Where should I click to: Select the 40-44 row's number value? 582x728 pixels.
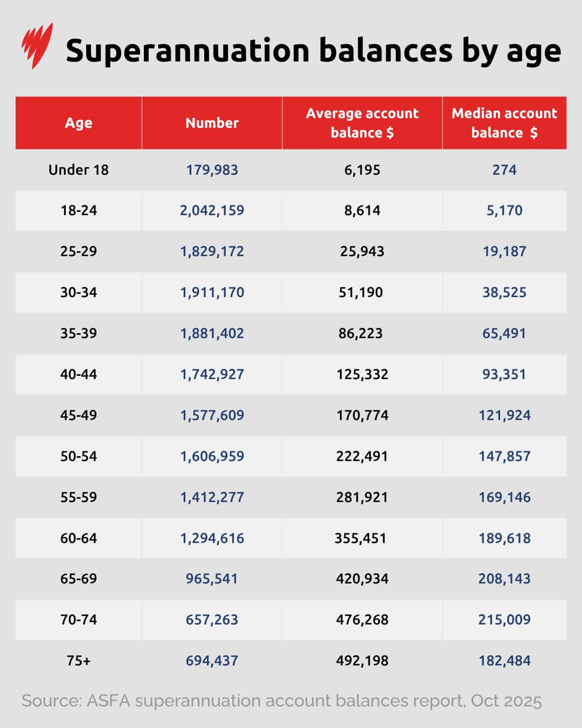click(212, 374)
